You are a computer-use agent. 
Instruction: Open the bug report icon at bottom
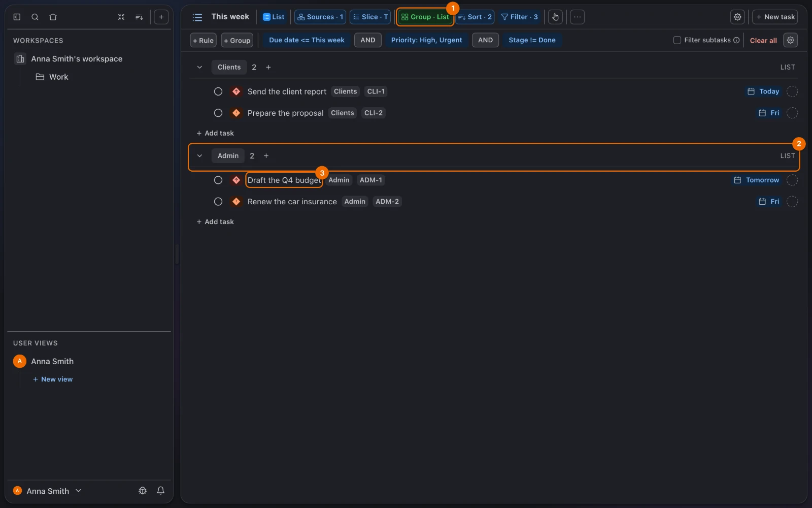coord(143,491)
